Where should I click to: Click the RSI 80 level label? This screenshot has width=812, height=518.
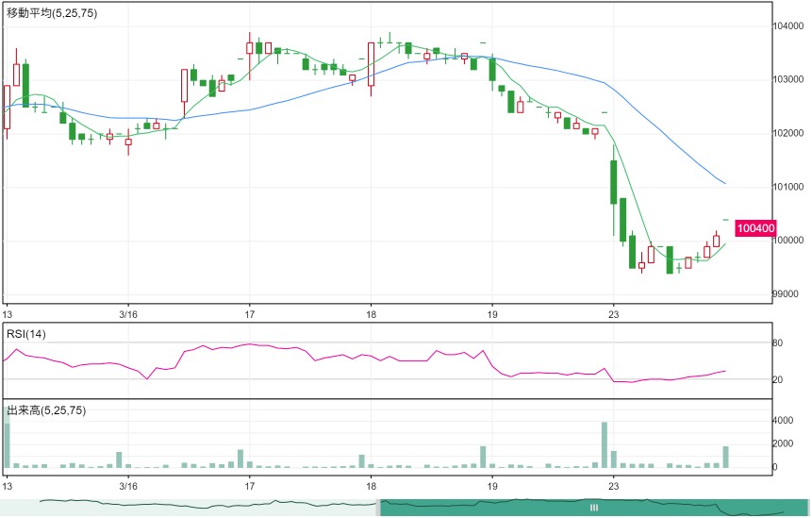pos(778,343)
